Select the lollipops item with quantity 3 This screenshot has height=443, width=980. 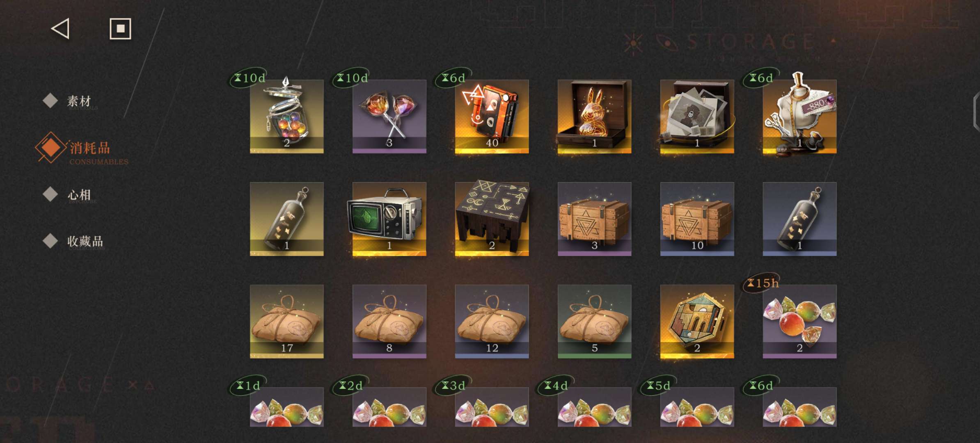(x=389, y=116)
